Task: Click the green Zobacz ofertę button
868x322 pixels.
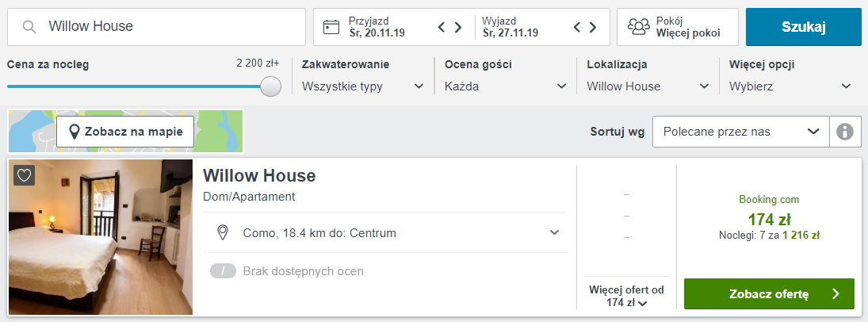Action: (768, 293)
